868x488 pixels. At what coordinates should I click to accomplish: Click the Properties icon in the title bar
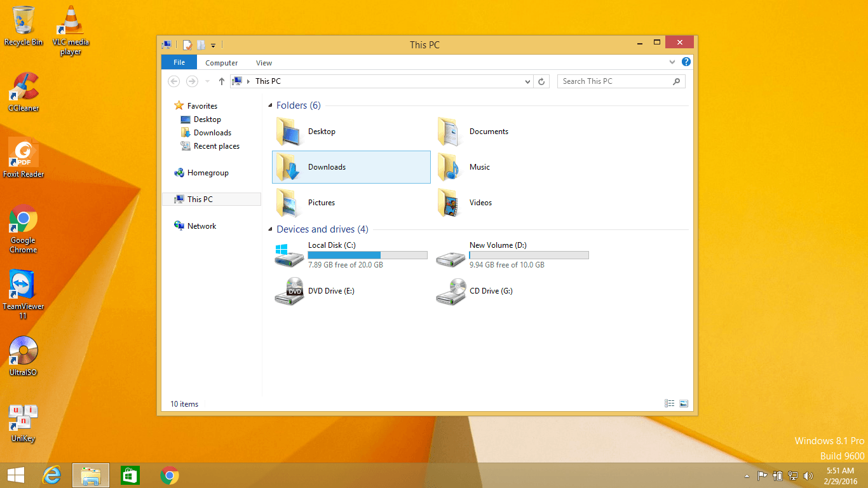point(187,45)
